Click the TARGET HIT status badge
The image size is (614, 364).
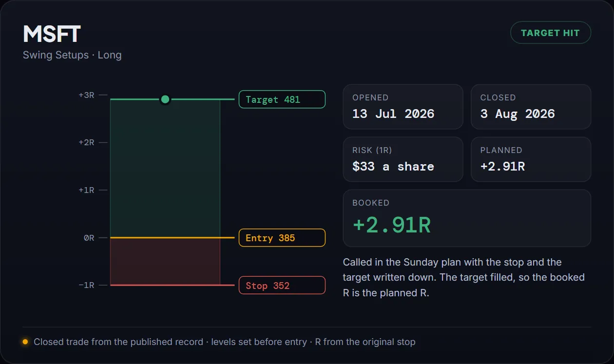(551, 33)
